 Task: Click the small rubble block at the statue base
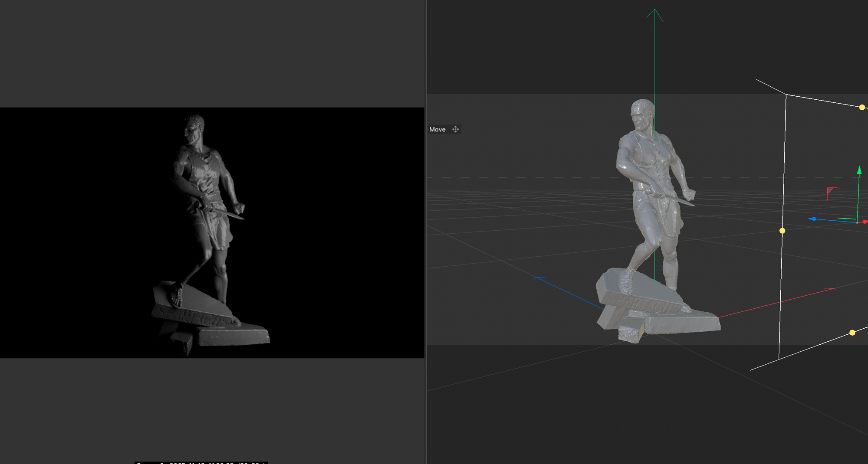pyautogui.click(x=631, y=331)
